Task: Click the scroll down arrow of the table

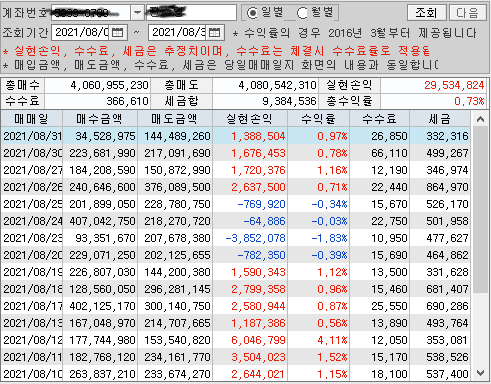Action: point(480,373)
